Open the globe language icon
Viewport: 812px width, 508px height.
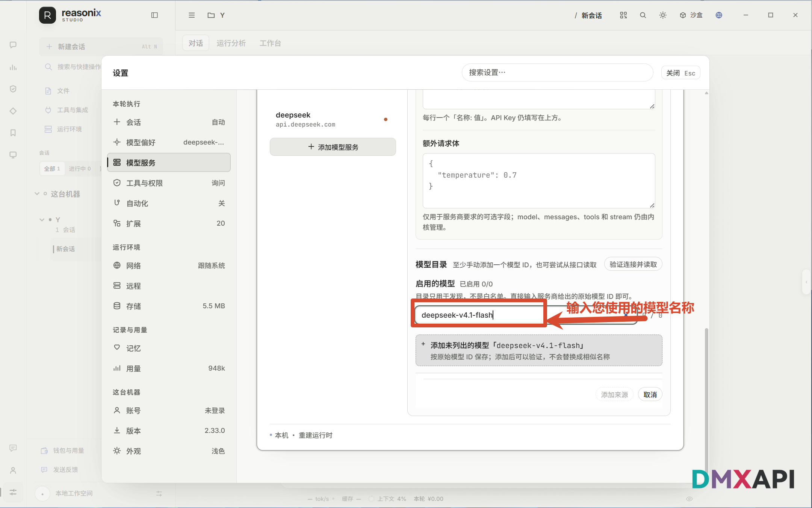pyautogui.click(x=719, y=15)
